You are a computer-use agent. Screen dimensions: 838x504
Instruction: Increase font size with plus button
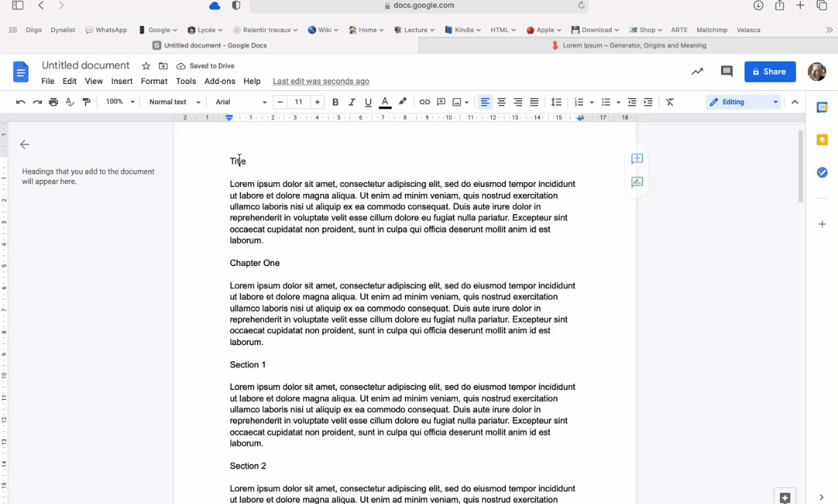point(317,102)
